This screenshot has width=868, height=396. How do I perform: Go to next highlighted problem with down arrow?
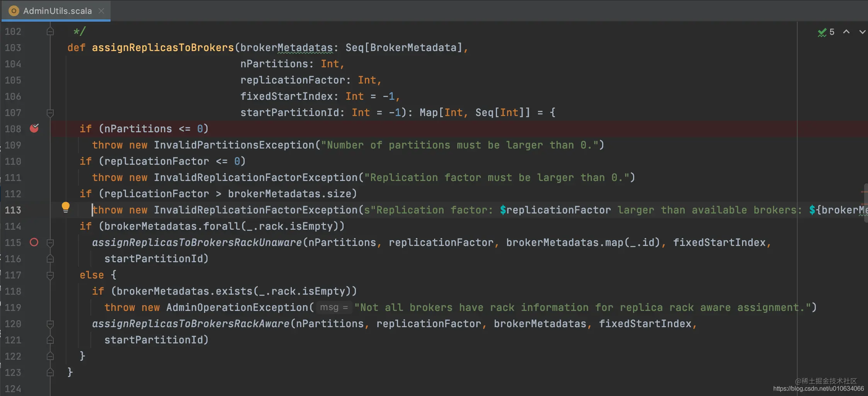tap(862, 32)
